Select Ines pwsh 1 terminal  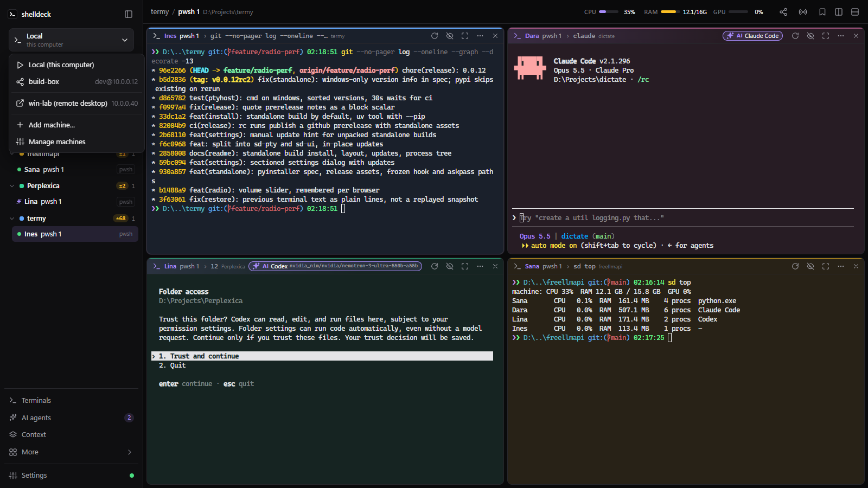(x=75, y=234)
